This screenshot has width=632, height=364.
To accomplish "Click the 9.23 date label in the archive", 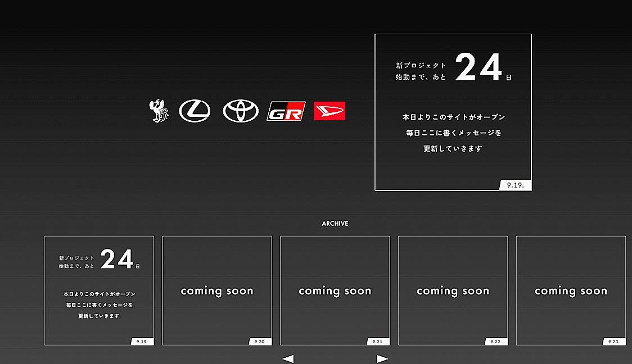I will point(613,342).
